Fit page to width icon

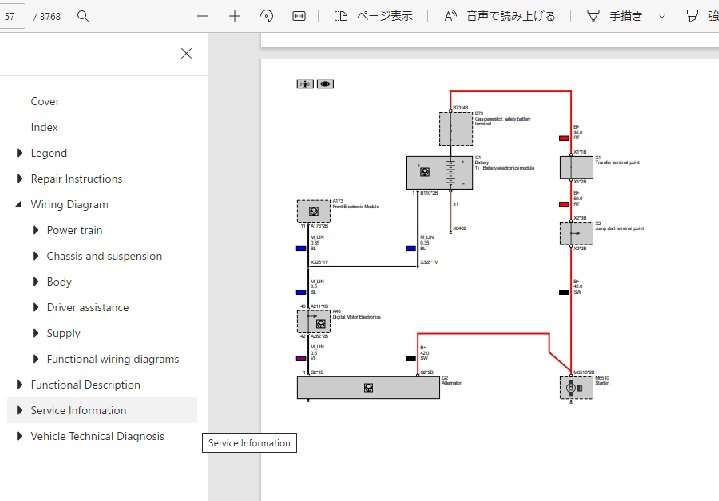click(x=299, y=17)
